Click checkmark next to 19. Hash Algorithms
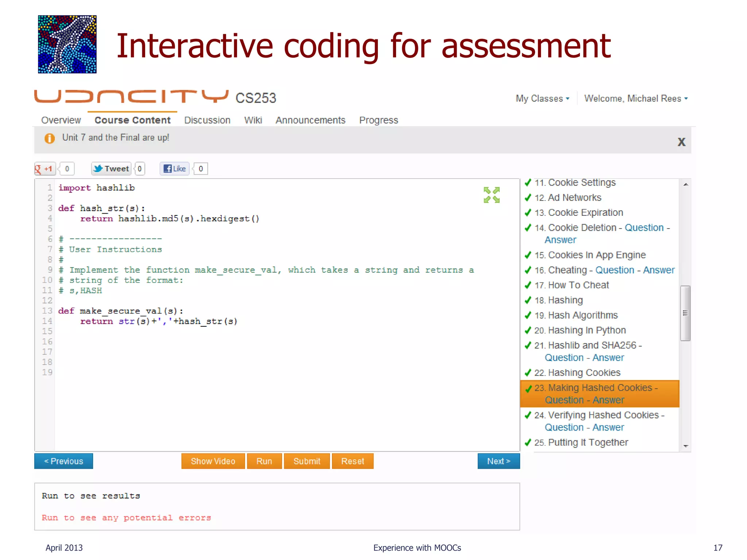This screenshot has width=747, height=560. tap(528, 315)
